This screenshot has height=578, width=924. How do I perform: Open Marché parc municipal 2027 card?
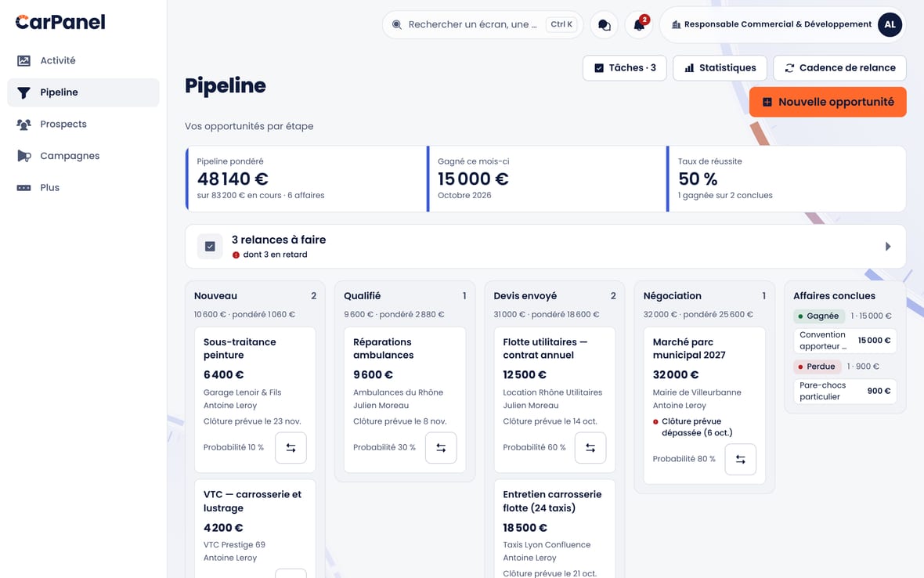[704, 406]
